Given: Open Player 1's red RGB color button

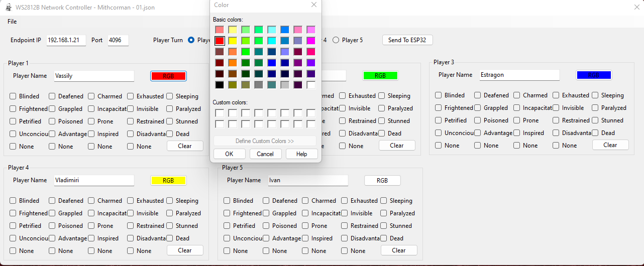Looking at the screenshot, I should tap(168, 76).
